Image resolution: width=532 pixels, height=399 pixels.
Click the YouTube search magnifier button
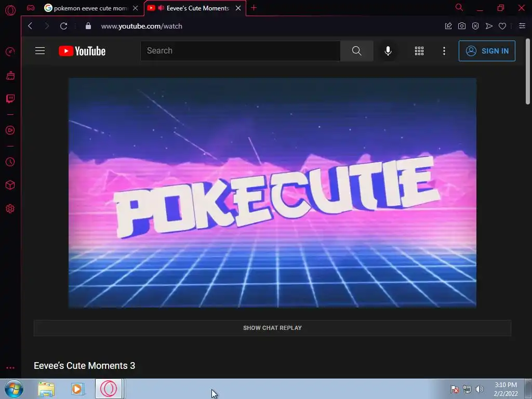(356, 51)
